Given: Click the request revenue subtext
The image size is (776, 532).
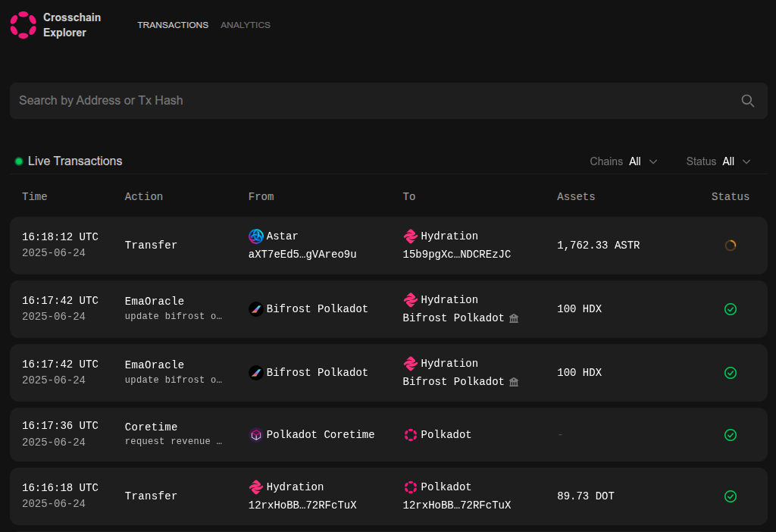Looking at the screenshot, I should click(174, 441).
